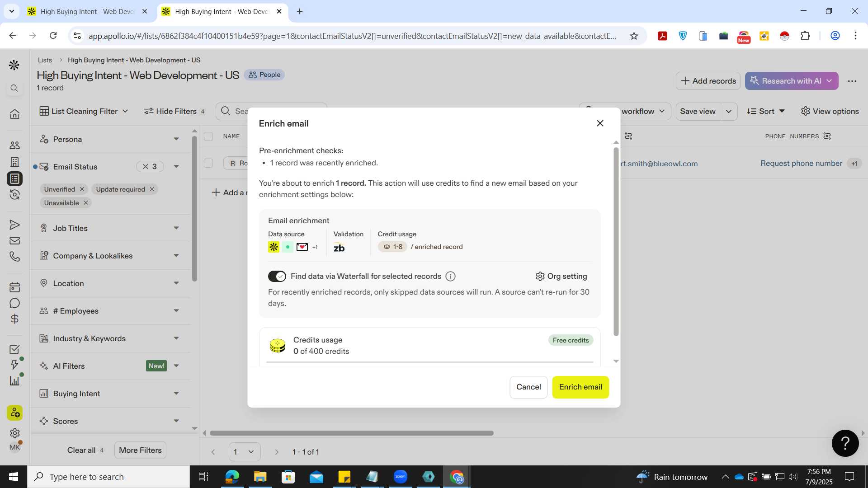Open the Sequences paper-plane icon

(14, 225)
